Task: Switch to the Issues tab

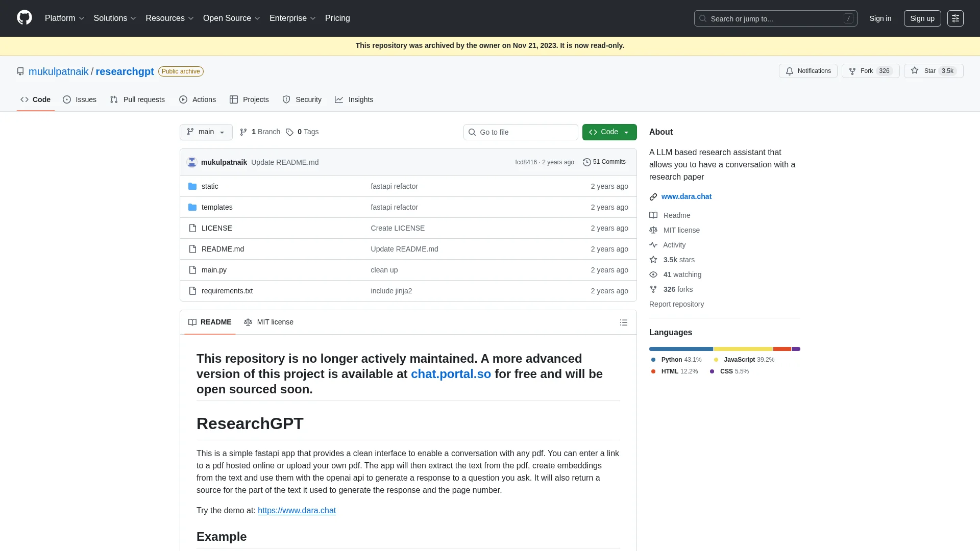Action: [x=80, y=99]
